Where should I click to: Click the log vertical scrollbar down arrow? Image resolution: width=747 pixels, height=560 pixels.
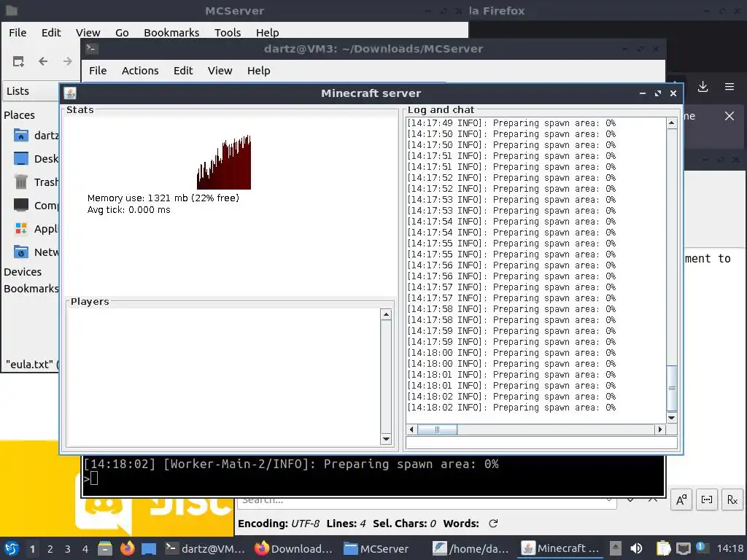coord(672,418)
